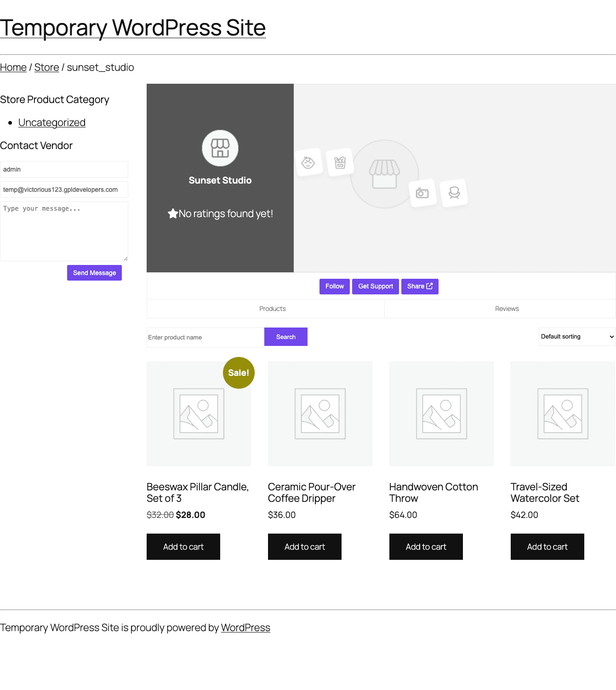
Task: Click the Temporary WordPress Site title
Action: point(133,28)
